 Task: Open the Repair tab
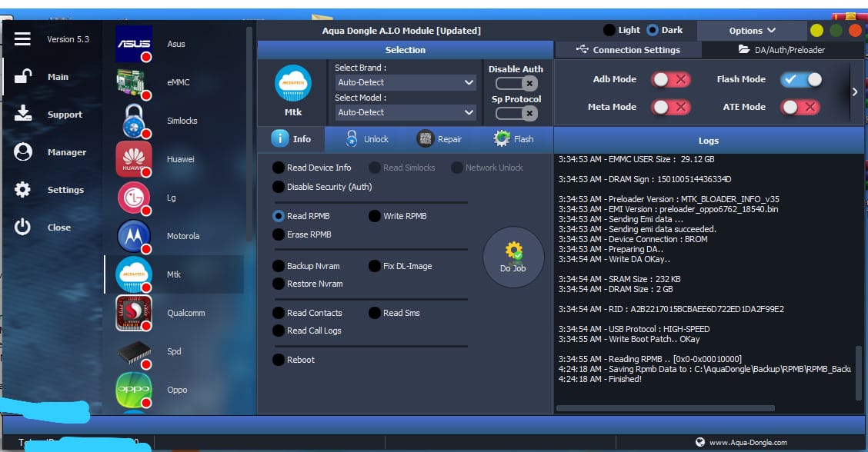point(439,139)
